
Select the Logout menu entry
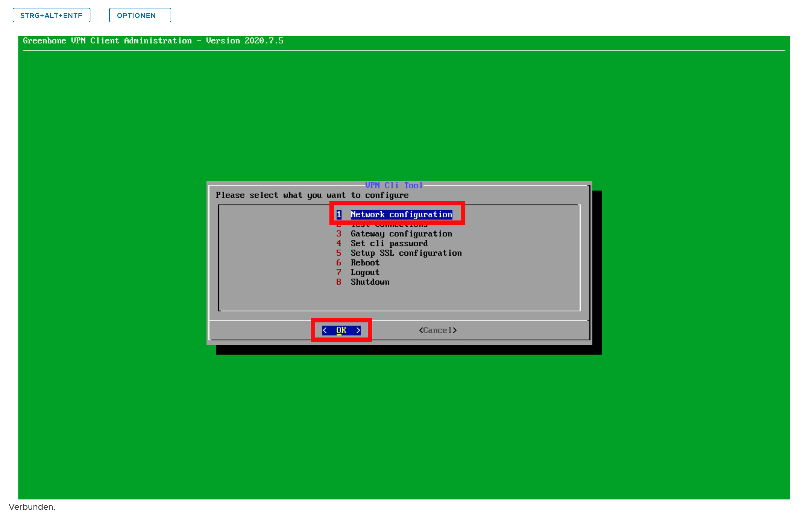pyautogui.click(x=358, y=272)
